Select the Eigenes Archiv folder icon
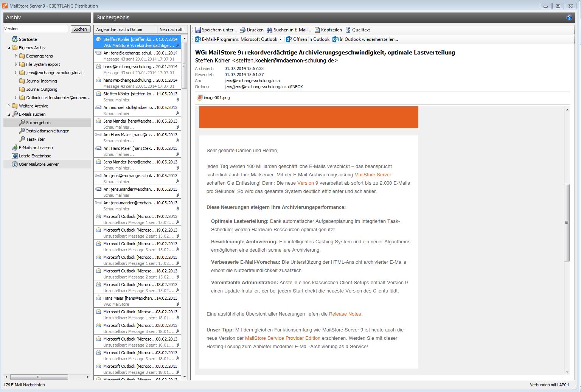This screenshot has width=581, height=392. pos(15,48)
